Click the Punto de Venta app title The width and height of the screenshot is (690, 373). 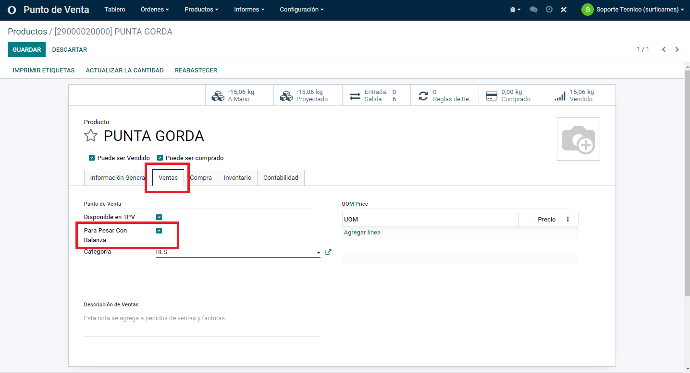coord(56,10)
